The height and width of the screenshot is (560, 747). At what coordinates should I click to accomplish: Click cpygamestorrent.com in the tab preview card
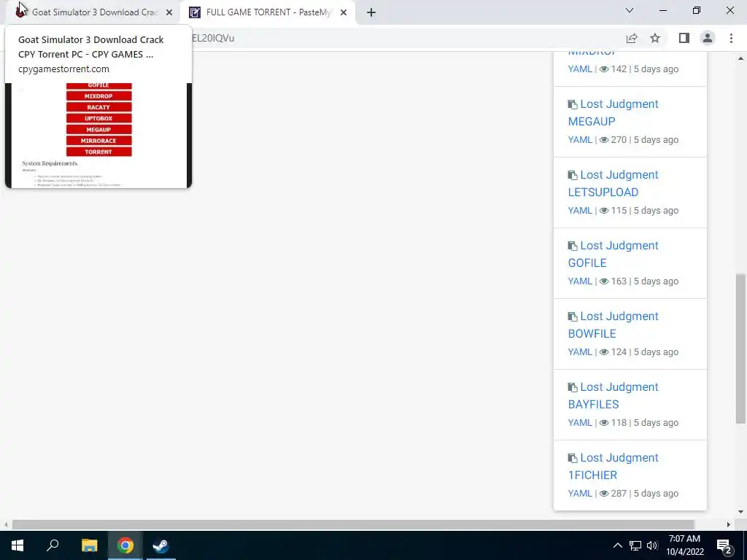coord(64,69)
